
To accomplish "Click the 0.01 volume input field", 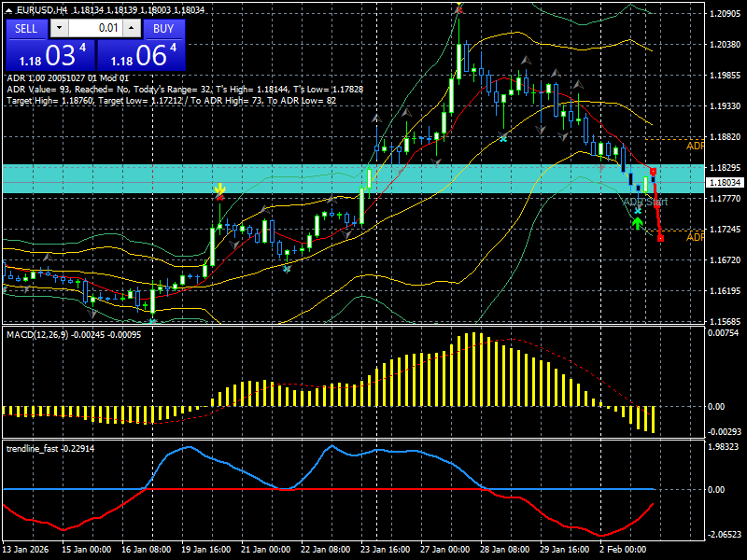I will click(x=96, y=28).
